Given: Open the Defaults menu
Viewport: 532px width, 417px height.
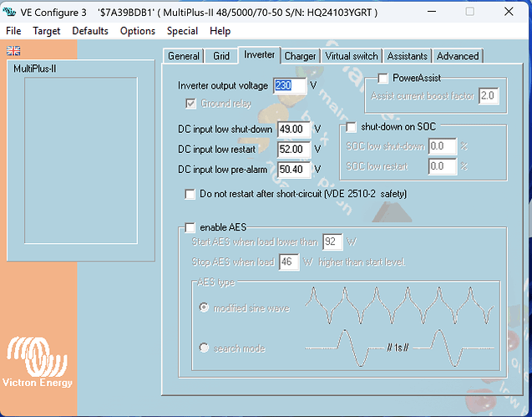Looking at the screenshot, I should [90, 31].
